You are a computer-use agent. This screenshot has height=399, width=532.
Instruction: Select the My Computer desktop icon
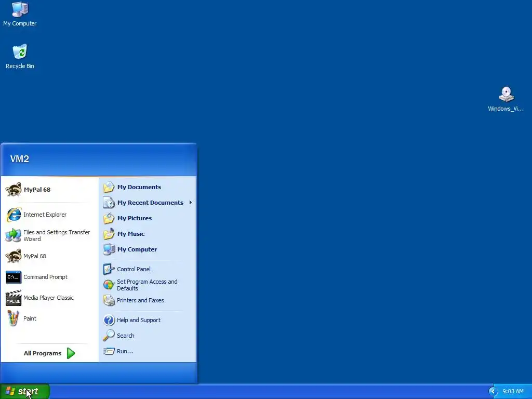[x=20, y=9]
